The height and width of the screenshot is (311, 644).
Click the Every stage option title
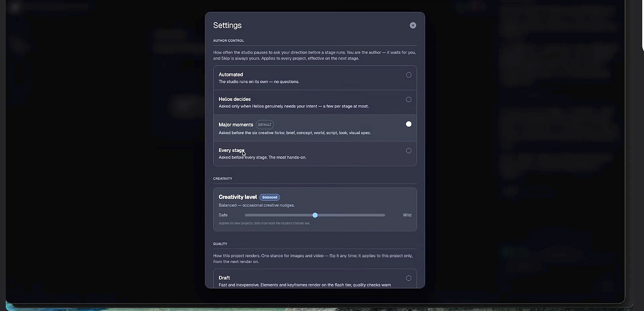point(231,150)
